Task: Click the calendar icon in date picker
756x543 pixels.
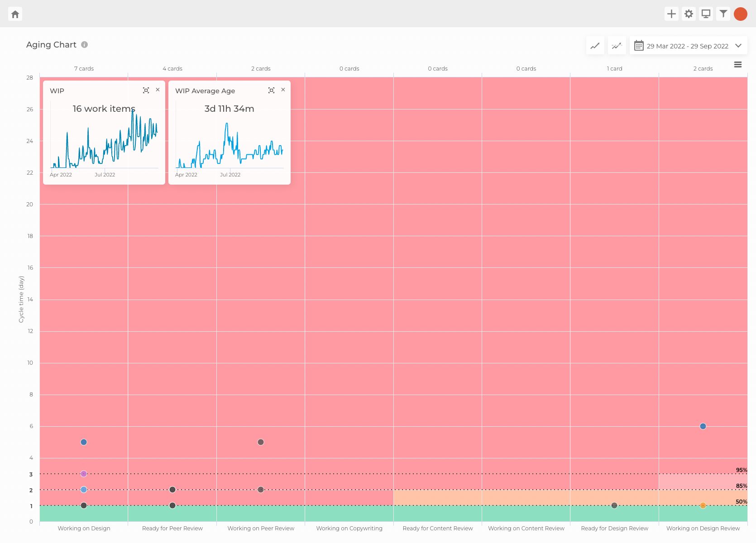Action: 639,46
